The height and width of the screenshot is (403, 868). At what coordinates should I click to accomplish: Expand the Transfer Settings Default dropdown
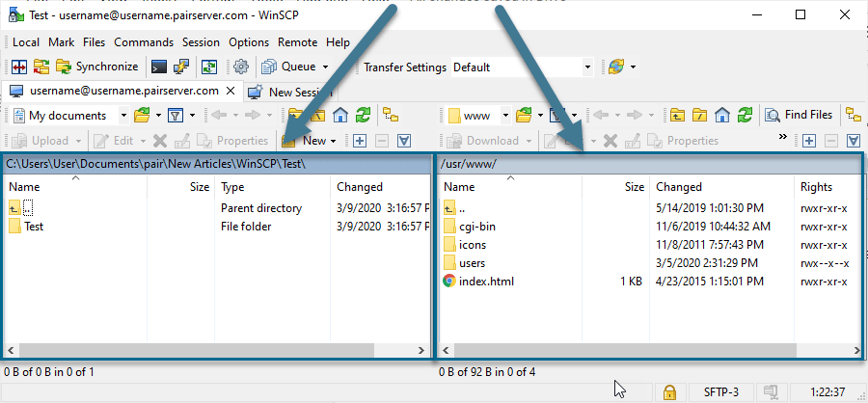pyautogui.click(x=586, y=67)
